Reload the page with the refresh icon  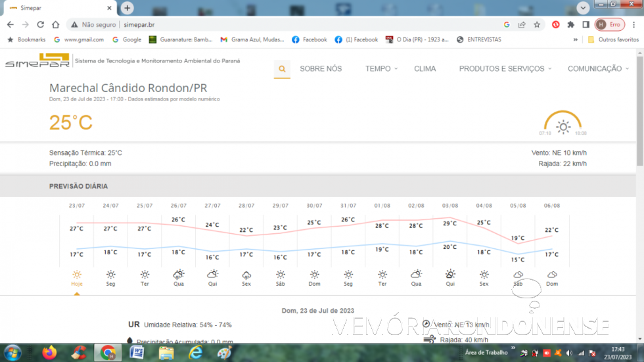(x=40, y=24)
